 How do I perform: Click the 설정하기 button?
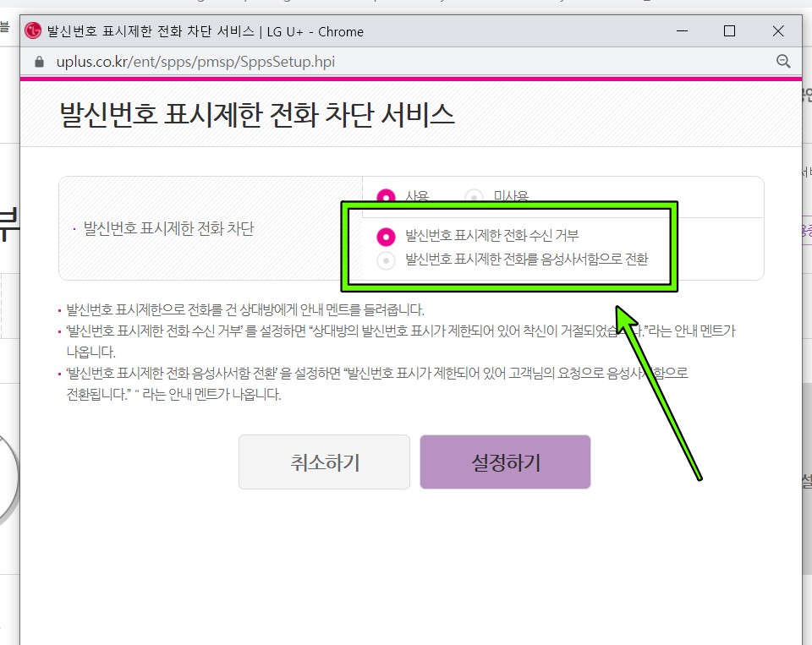coord(506,462)
